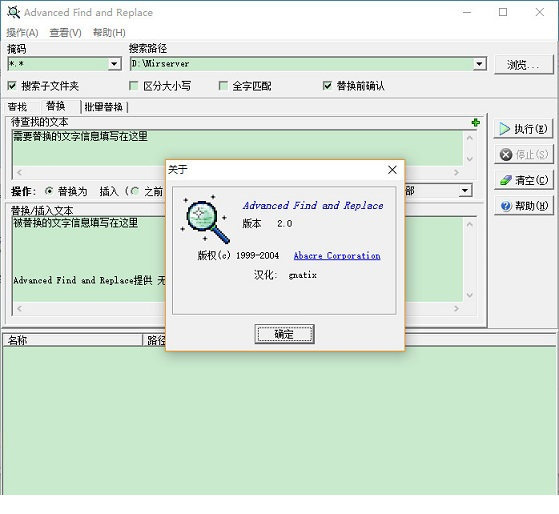Click right arrow of replacement text horizontal scrollbar
The height and width of the screenshot is (514, 559).
(x=456, y=309)
